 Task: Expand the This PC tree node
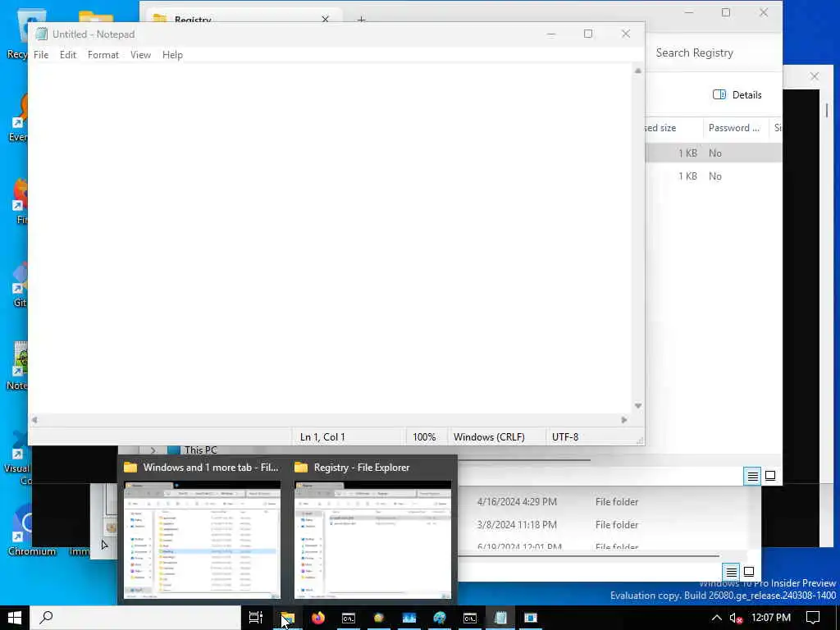[153, 450]
